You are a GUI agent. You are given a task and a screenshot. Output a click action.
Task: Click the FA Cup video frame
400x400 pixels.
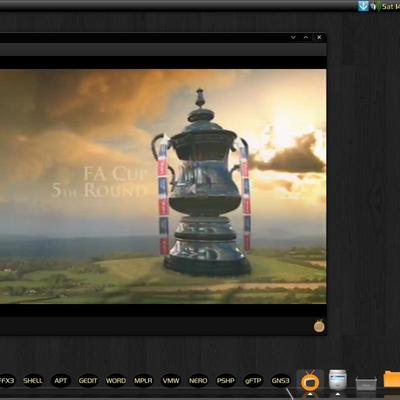pos(163,186)
